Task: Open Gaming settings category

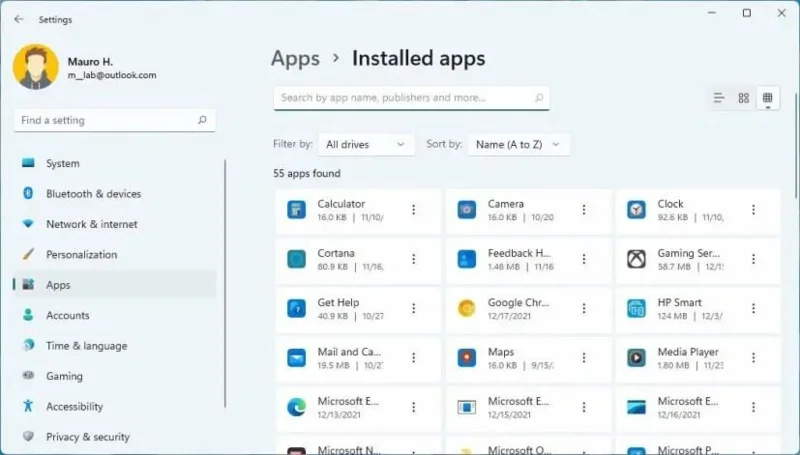Action: point(115,376)
